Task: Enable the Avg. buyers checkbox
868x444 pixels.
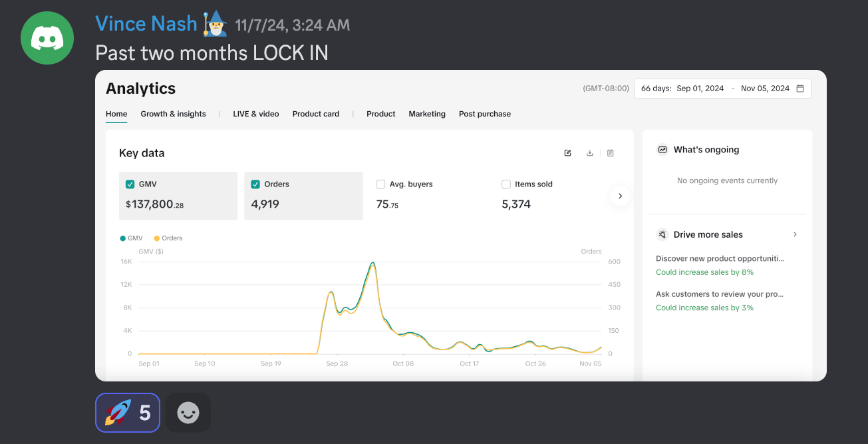Action: click(381, 184)
